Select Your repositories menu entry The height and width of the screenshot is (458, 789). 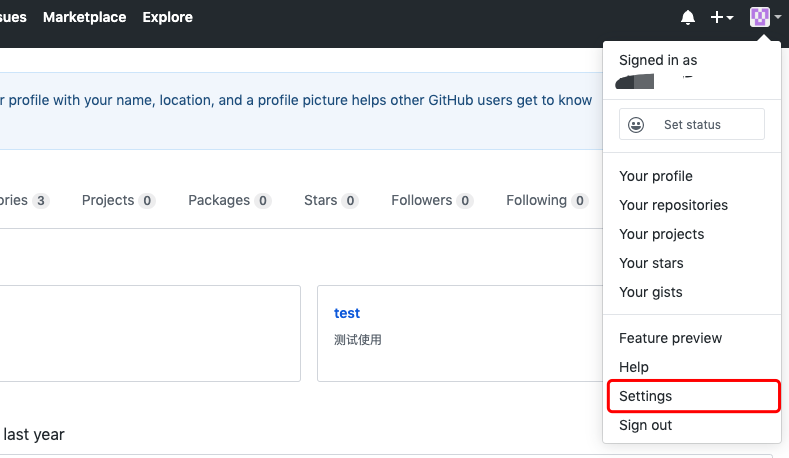coord(673,205)
